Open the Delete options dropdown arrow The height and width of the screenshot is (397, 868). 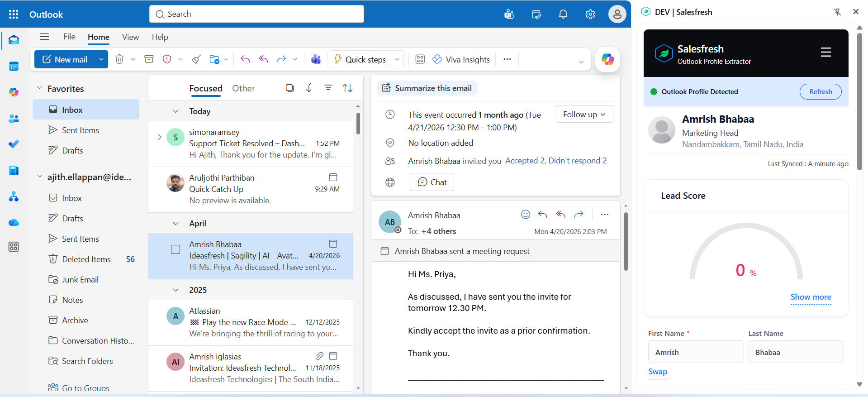point(133,59)
